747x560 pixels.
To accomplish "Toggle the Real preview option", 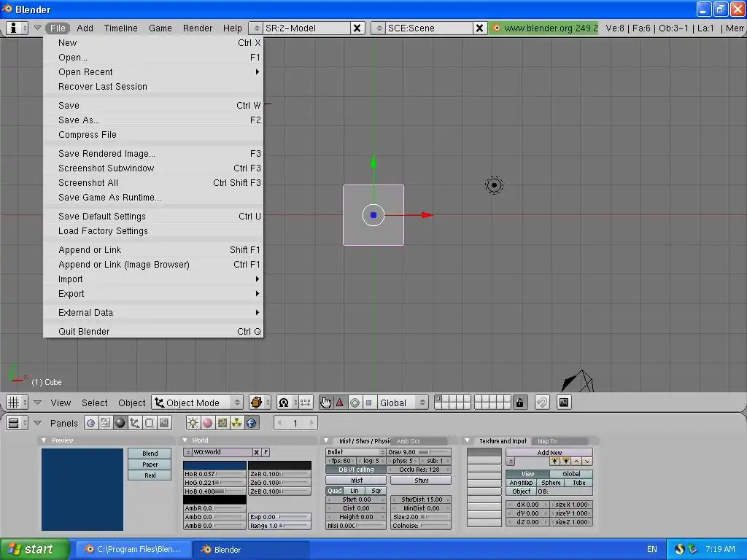I will pos(150,475).
